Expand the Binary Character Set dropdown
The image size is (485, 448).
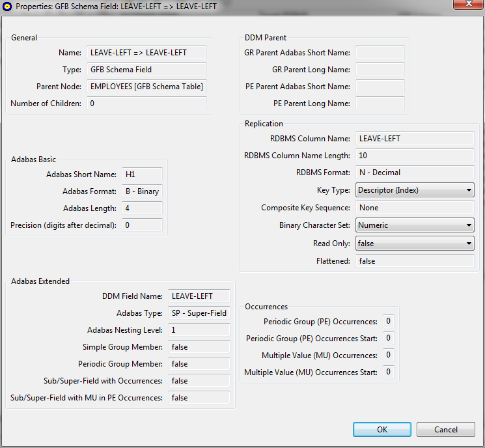point(414,225)
